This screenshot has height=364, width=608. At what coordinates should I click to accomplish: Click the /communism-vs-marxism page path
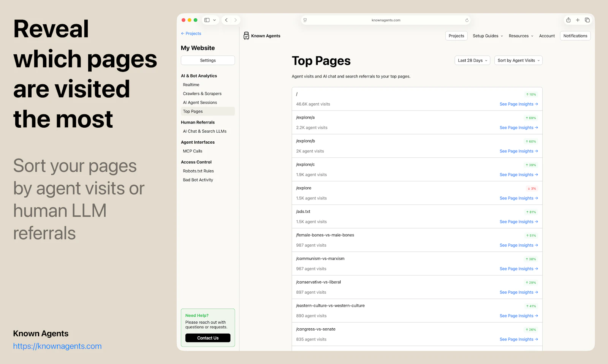pos(320,259)
